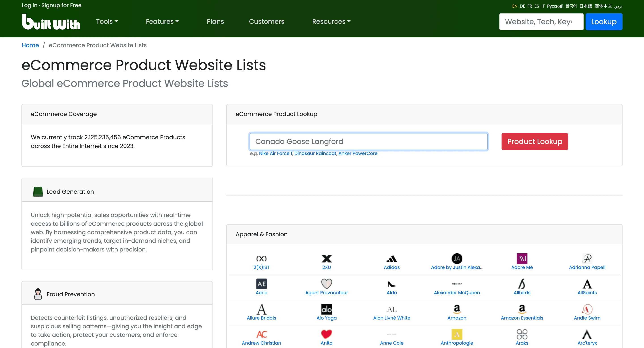Viewport: 644px width, 348px height.
Task: Click the BuiltWith logo
Action: (x=51, y=22)
